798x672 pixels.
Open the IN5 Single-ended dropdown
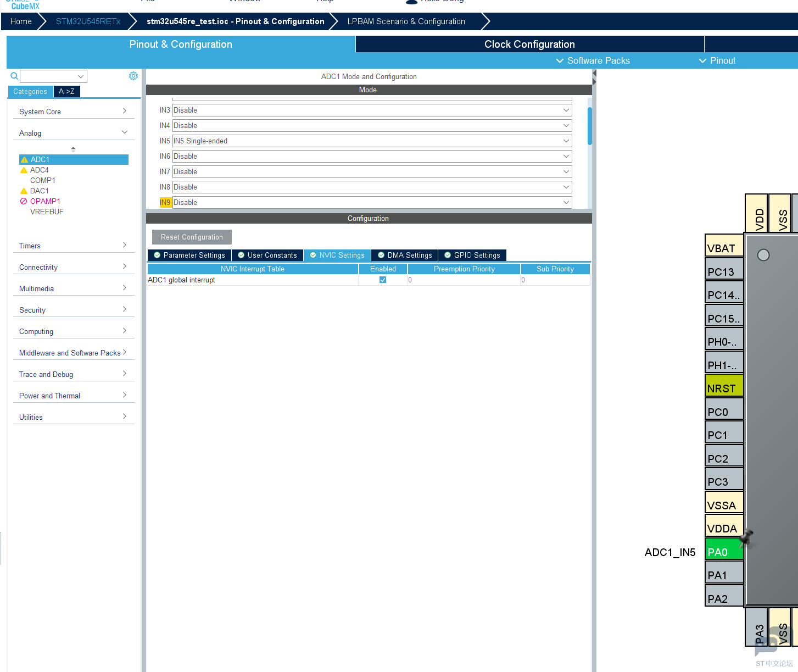tap(372, 141)
